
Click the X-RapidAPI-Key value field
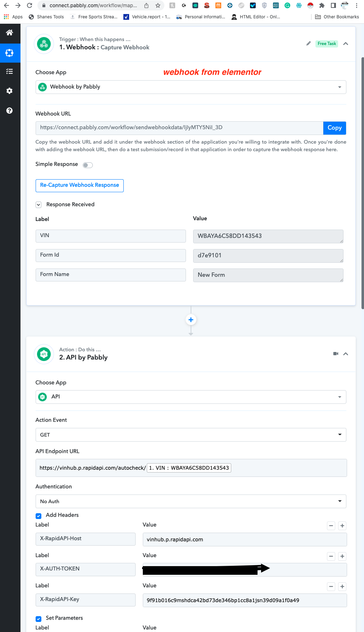(x=245, y=600)
